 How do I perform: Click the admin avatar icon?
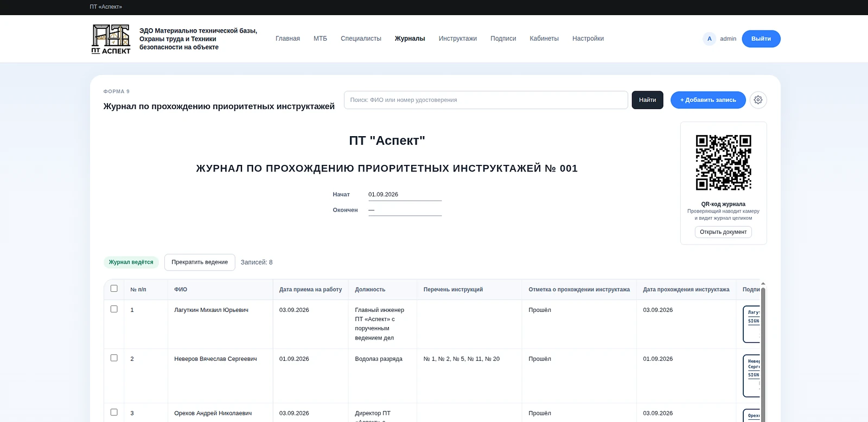pos(709,39)
